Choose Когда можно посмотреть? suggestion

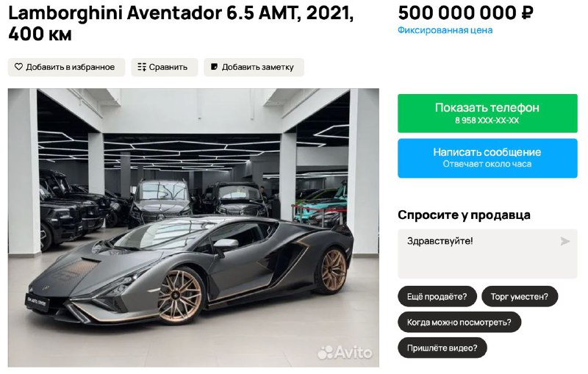[459, 322]
